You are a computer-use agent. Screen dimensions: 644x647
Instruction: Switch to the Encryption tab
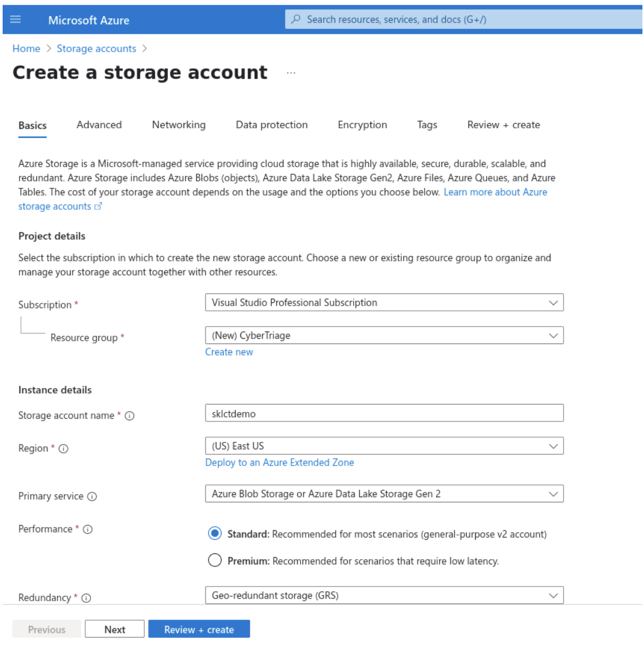point(363,125)
